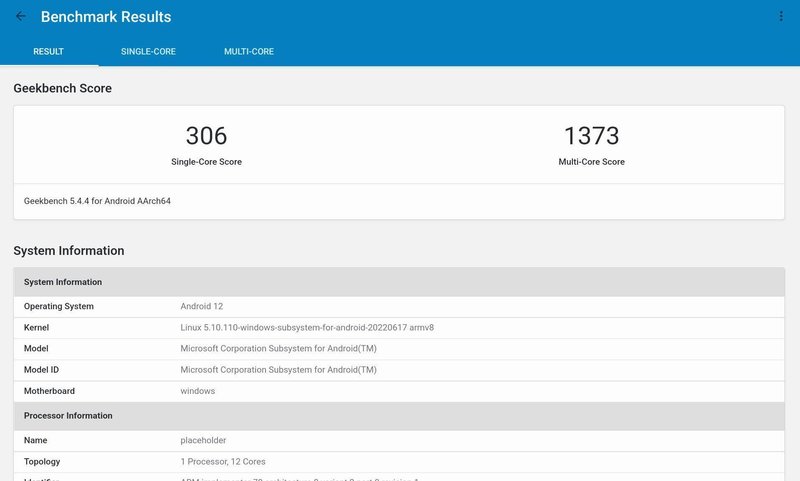Click the Operating System row label
Screen dimensions: 800x481
point(59,306)
